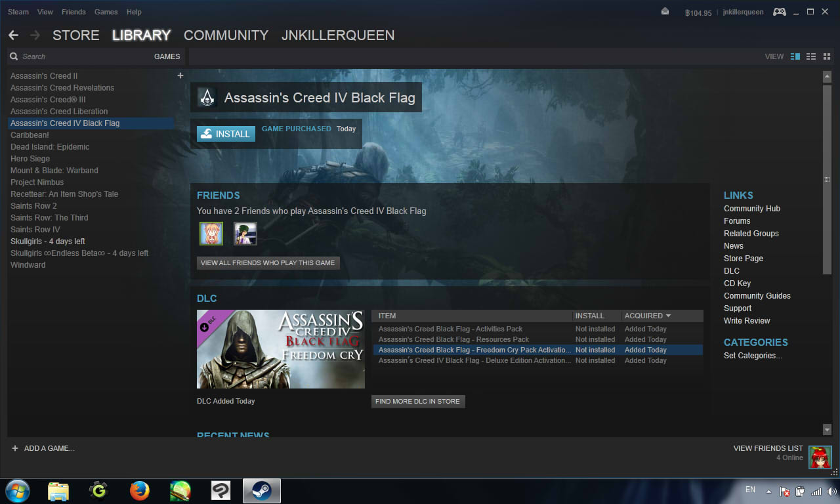The image size is (840, 504).
Task: Show hidden system tray icons
Action: point(768,491)
